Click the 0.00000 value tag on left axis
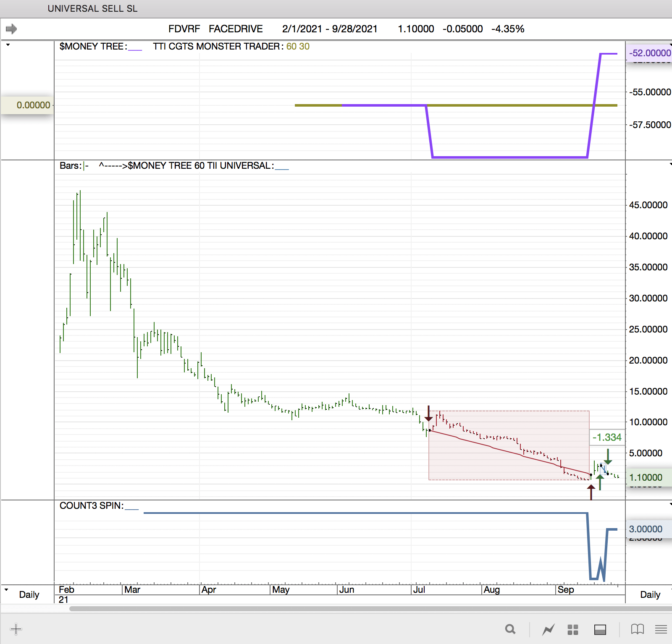This screenshot has width=672, height=644. pyautogui.click(x=28, y=105)
